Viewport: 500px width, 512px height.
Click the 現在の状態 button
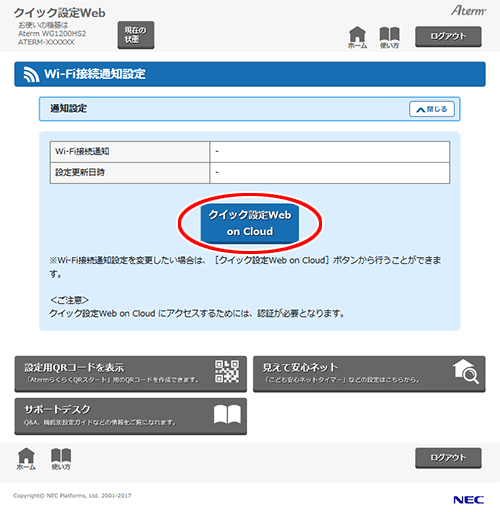136,35
